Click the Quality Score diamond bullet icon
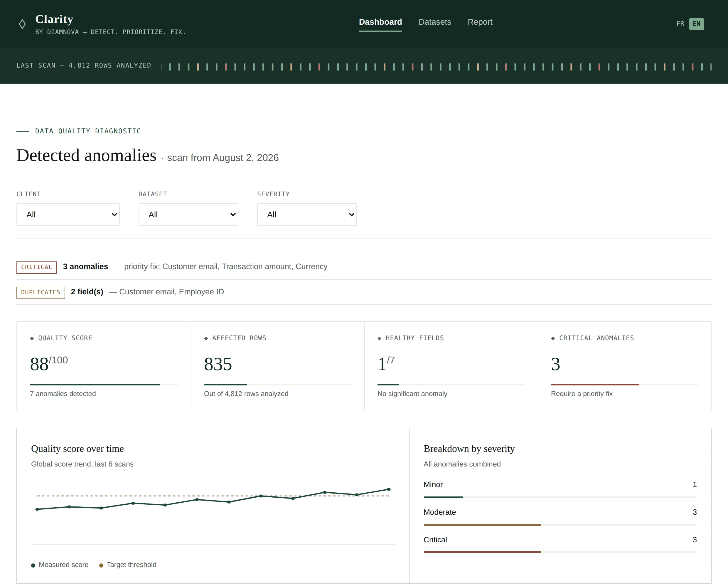728x584 pixels. 32,338
